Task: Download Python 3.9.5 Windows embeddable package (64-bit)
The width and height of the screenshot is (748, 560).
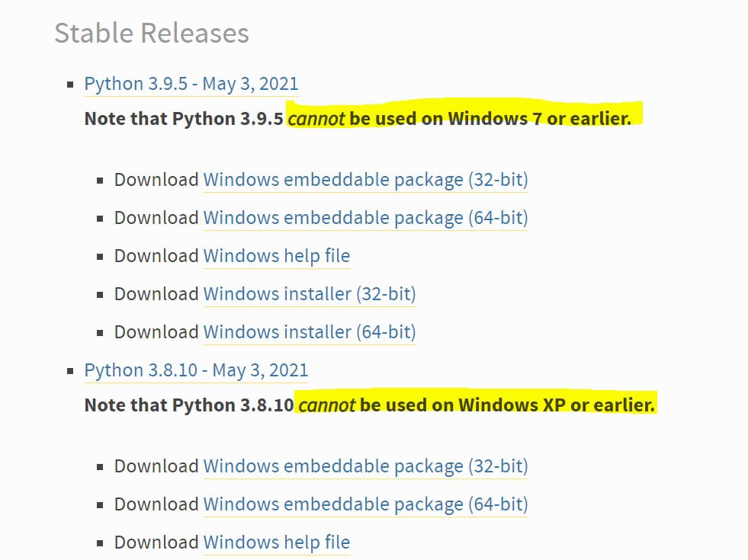Action: [365, 218]
